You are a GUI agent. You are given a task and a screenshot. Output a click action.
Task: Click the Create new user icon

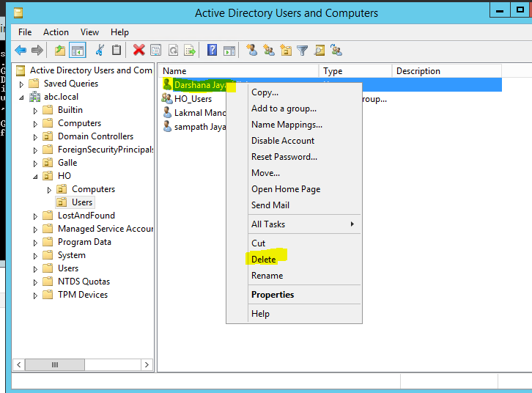[x=252, y=51]
